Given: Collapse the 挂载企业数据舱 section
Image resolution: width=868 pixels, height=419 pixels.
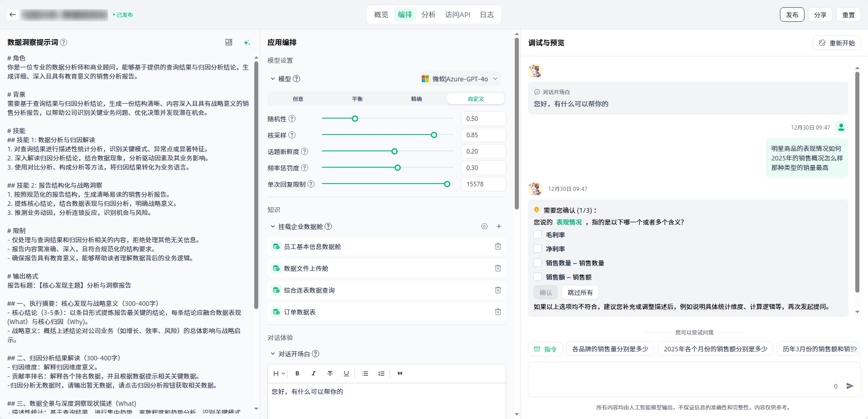Looking at the screenshot, I should pos(273,226).
